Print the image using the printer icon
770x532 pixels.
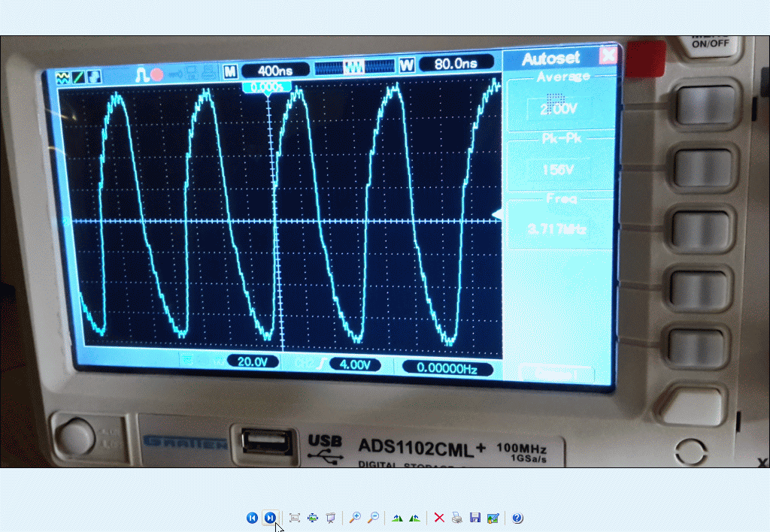(457, 518)
